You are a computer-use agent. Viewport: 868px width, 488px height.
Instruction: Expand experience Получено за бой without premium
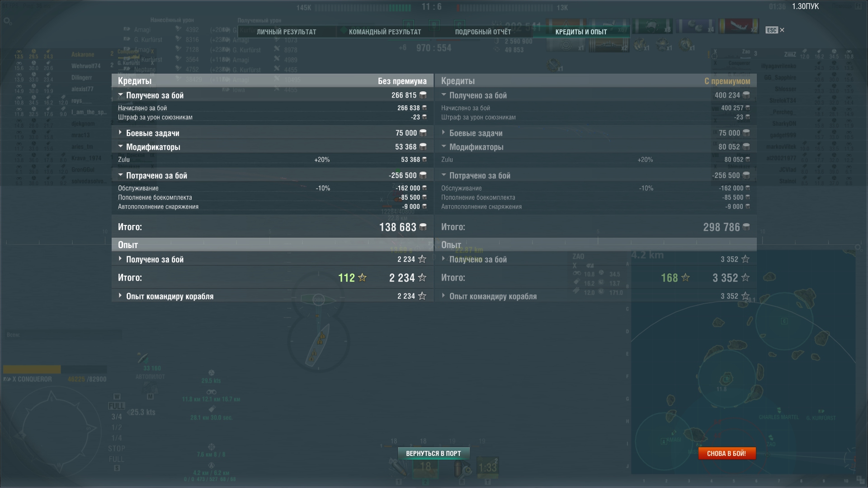point(120,259)
